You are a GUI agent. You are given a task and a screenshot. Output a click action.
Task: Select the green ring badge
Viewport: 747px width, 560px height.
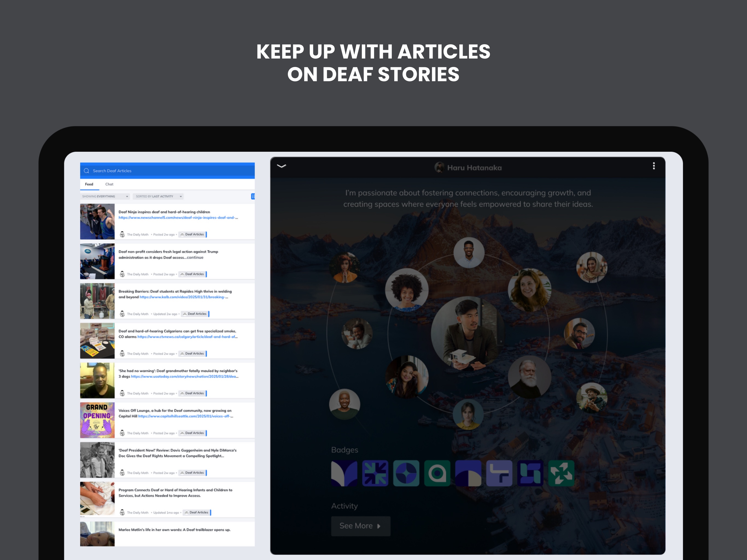[x=437, y=473]
